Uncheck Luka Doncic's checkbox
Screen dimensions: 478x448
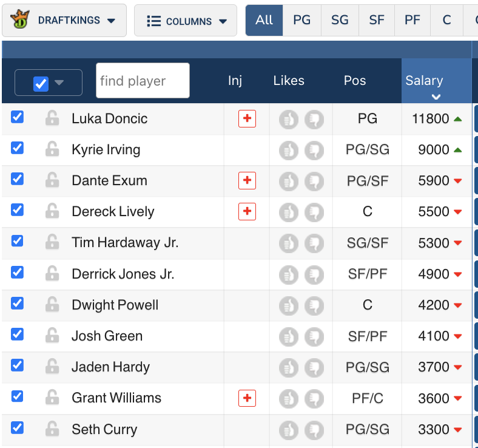pyautogui.click(x=18, y=117)
